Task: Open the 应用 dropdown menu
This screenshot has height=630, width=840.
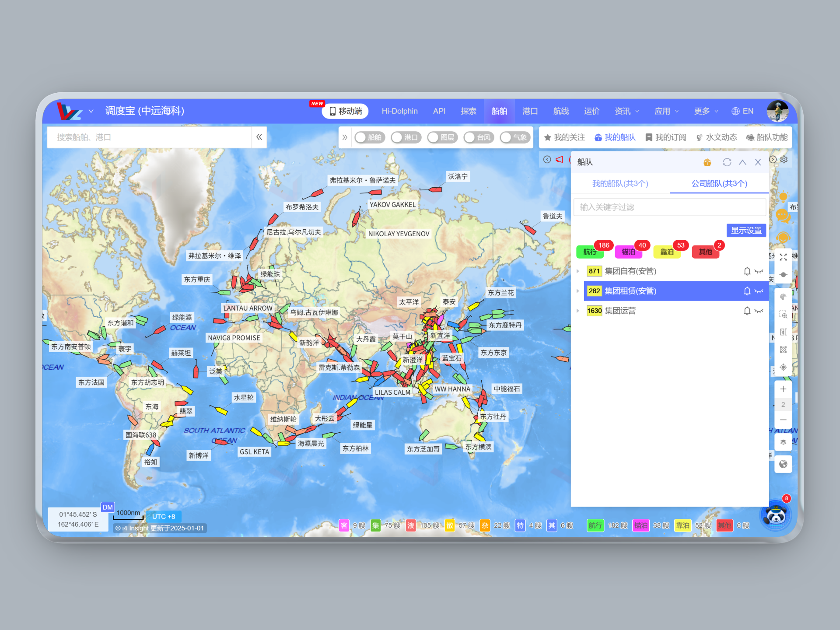Action: pyautogui.click(x=666, y=111)
